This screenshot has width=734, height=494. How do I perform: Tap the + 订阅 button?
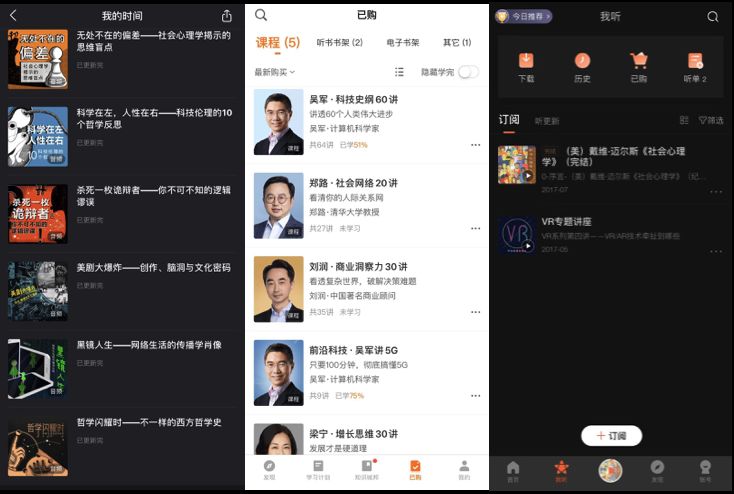point(611,435)
